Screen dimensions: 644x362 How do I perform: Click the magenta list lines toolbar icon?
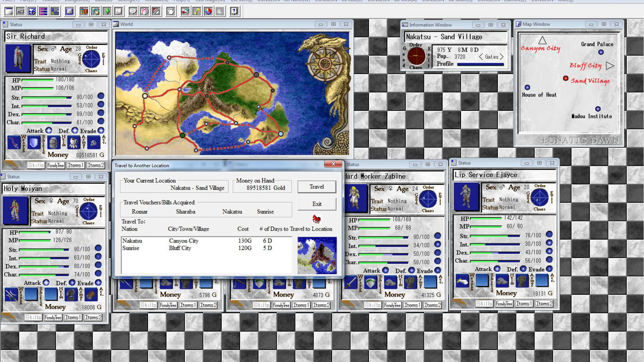43,11
